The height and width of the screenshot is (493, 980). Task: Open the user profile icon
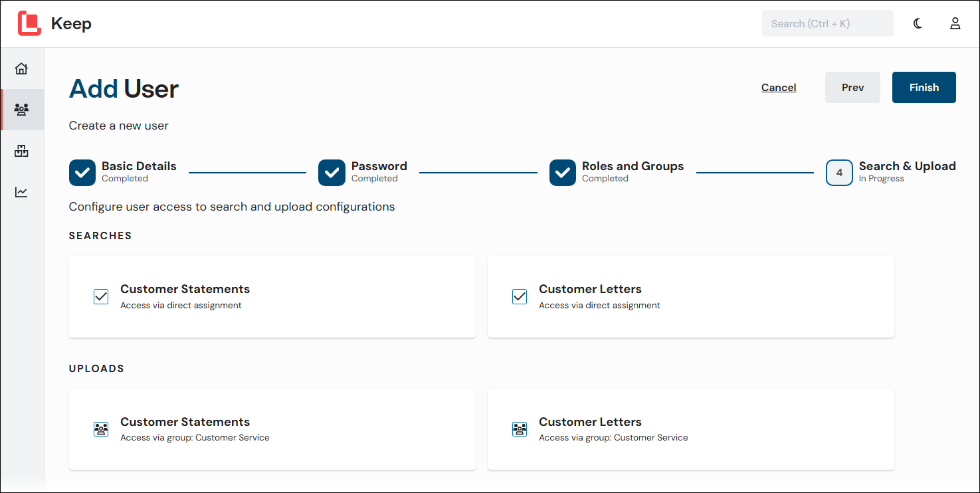(x=955, y=24)
